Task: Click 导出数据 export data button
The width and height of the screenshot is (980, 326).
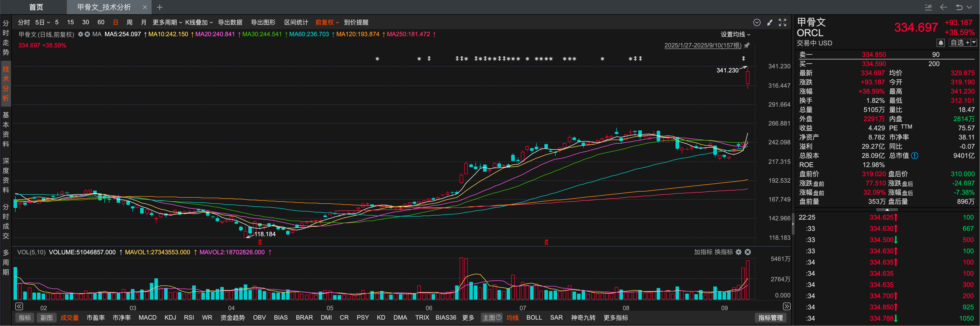Action: (230, 22)
